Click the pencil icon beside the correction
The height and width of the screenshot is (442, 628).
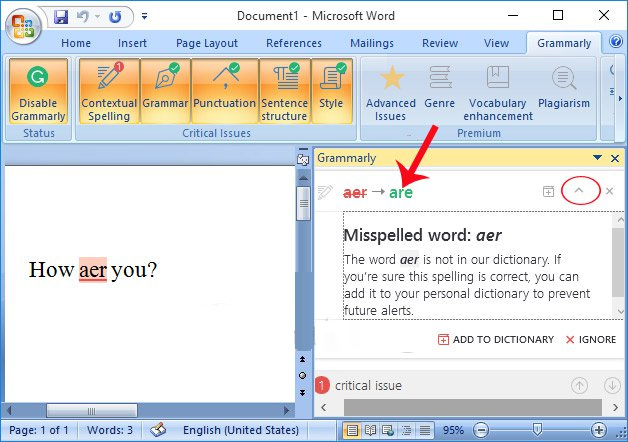point(325,192)
